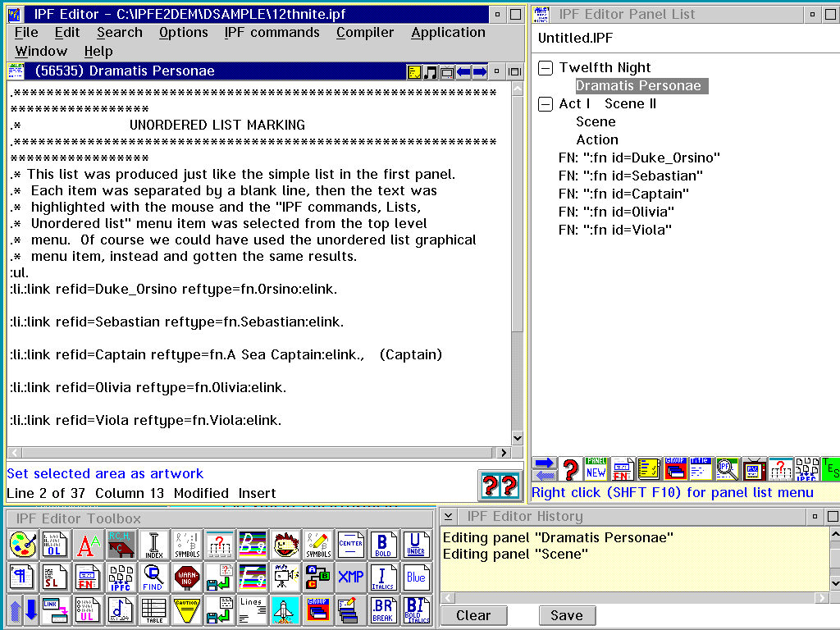
Task: Click the red question mark help icon
Action: coord(571,468)
